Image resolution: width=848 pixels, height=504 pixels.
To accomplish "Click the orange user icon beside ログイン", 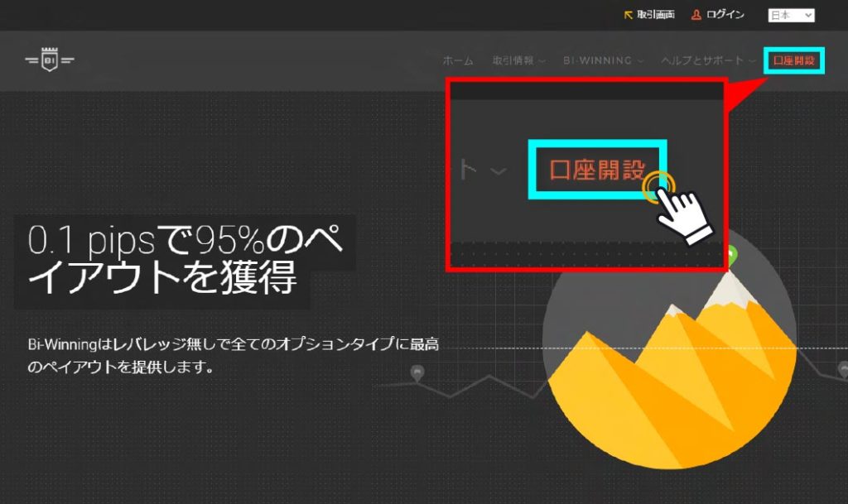I will pyautogui.click(x=696, y=15).
